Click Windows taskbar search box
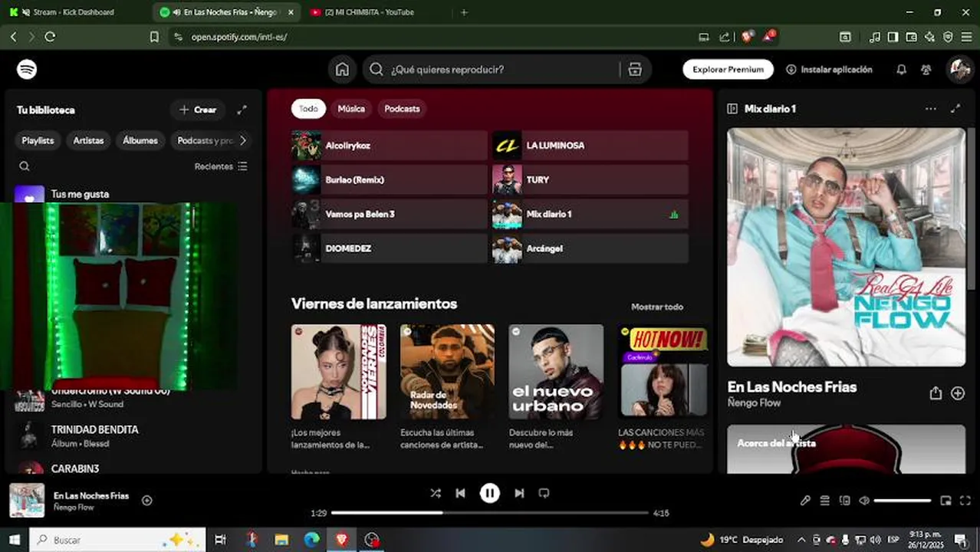Screen dimensions: 980x552 (118, 540)
